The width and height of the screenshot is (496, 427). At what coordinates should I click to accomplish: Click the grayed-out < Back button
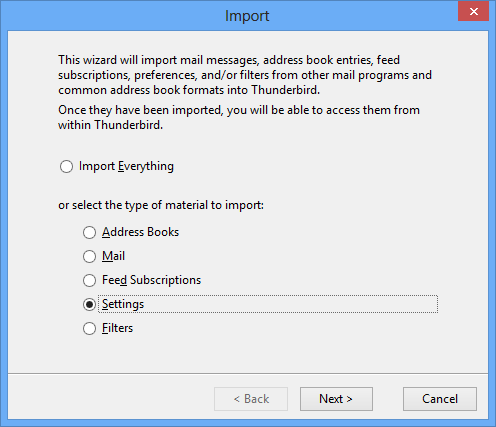[251, 399]
